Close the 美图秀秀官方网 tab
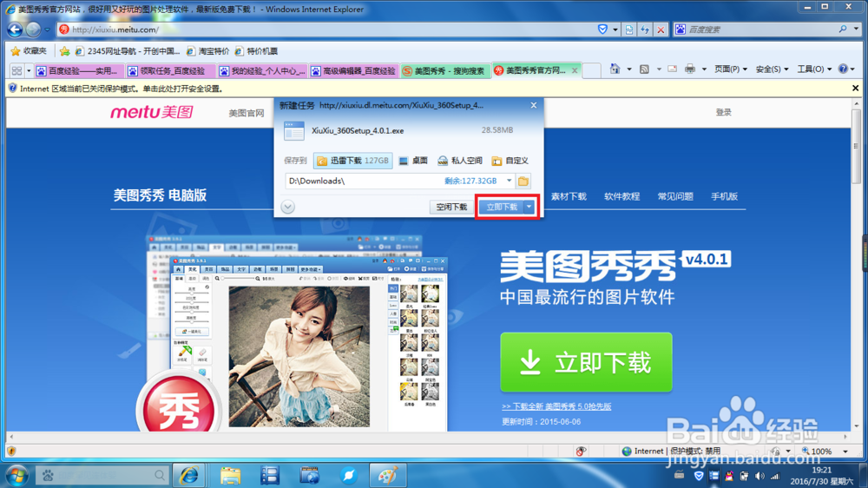This screenshot has width=868, height=488. click(575, 70)
